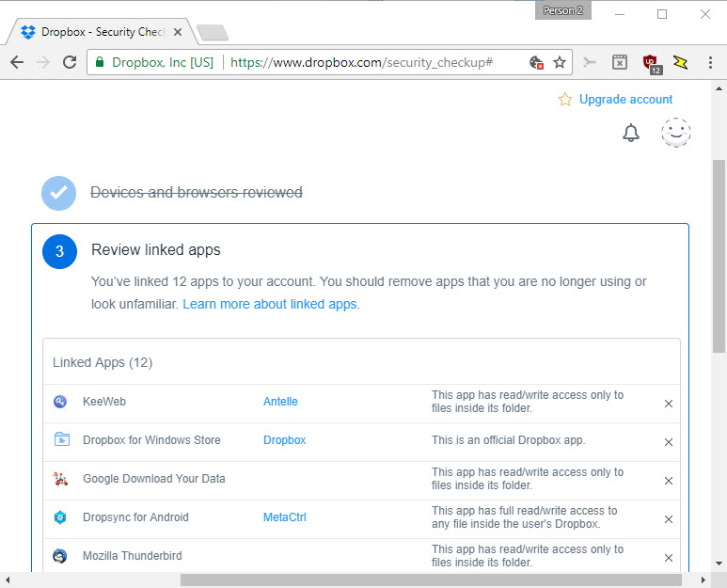Click Mozilla Thunderbird name
727x588 pixels.
click(133, 555)
